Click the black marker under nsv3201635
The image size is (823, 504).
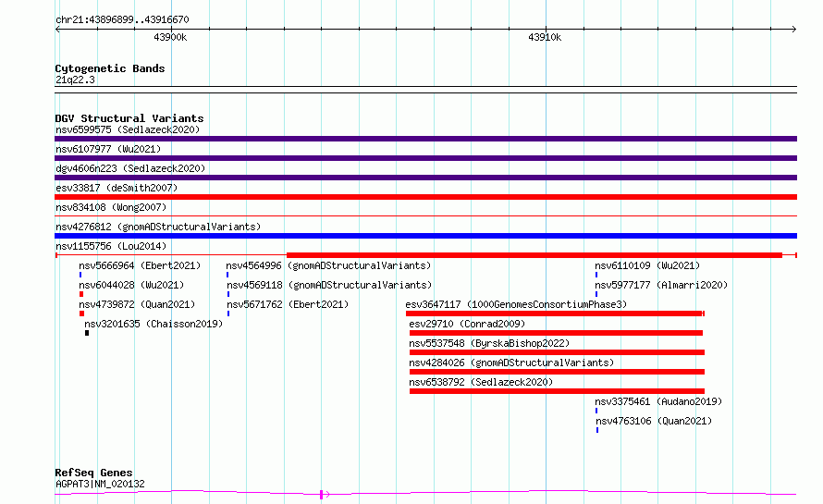[87, 333]
